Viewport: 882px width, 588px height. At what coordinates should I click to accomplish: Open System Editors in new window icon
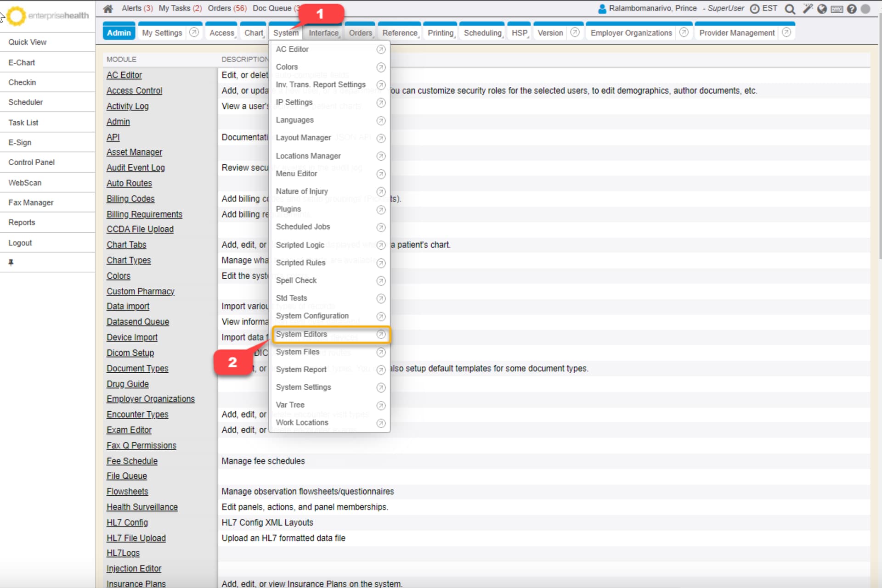pyautogui.click(x=381, y=335)
